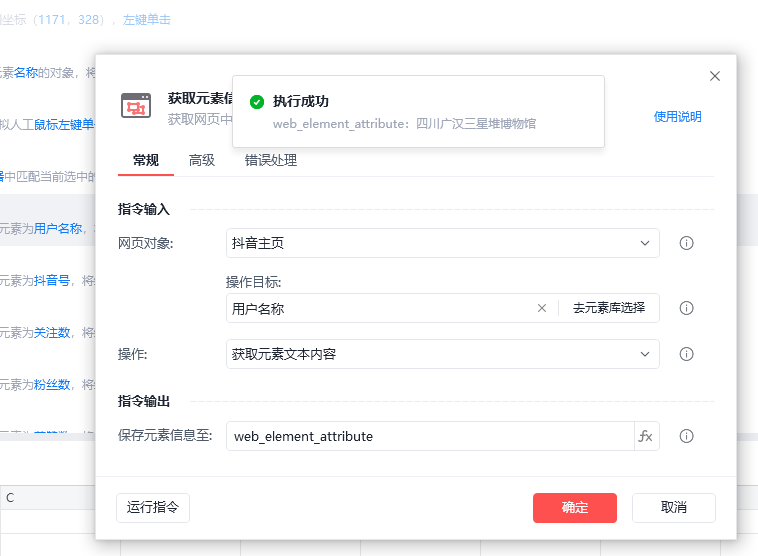This screenshot has width=758, height=556.
Task: Click the green success checkmark icon
Action: tap(257, 102)
